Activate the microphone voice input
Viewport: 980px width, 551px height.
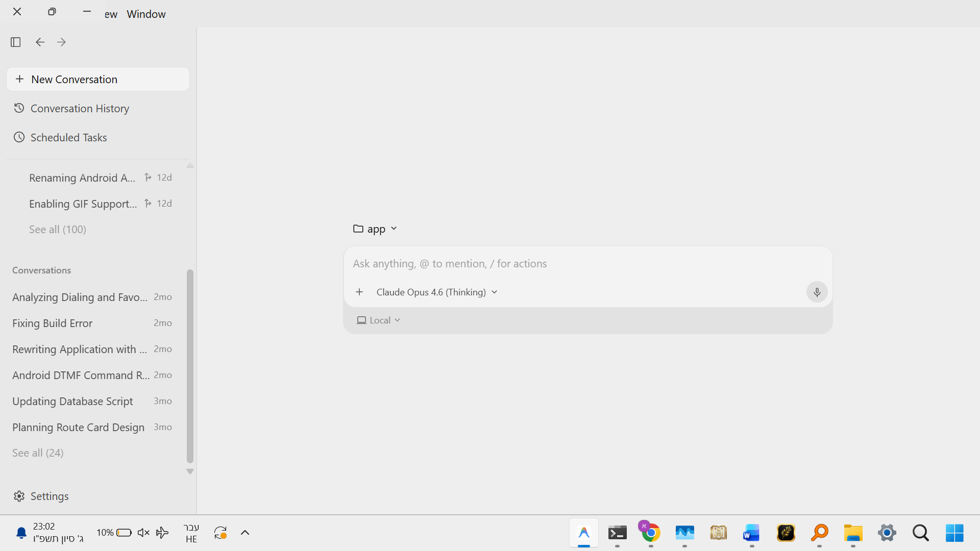(x=817, y=292)
